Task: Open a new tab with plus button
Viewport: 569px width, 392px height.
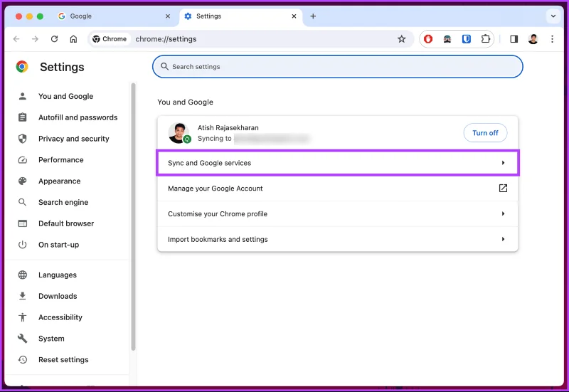Action: 313,16
